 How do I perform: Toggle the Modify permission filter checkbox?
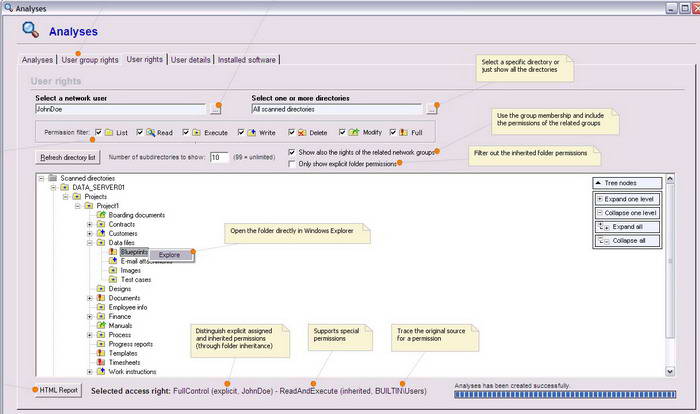[x=342, y=132]
